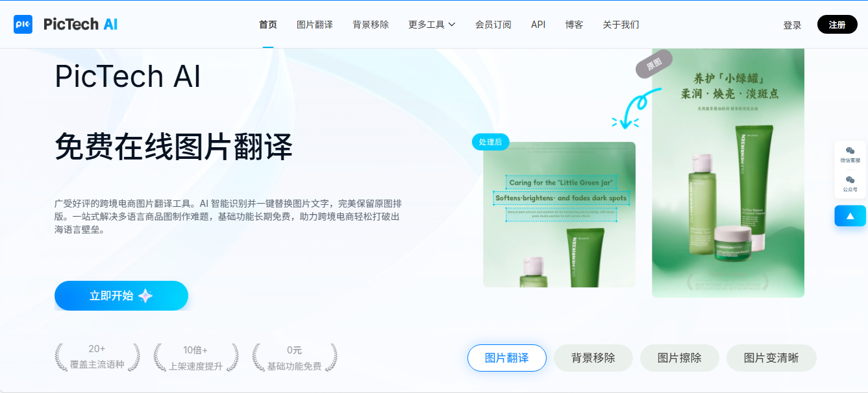The width and height of the screenshot is (868, 393).
Task: Switch to the 图片擦除 feature pill
Action: 679,358
